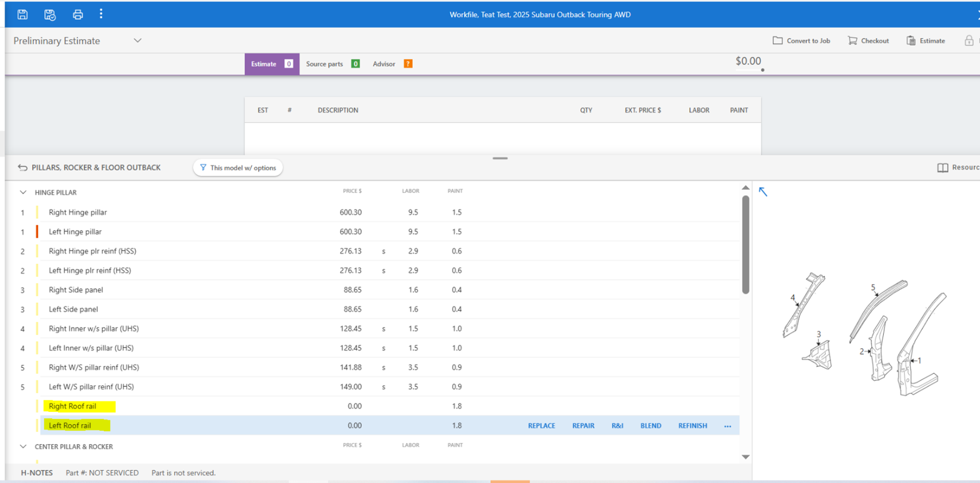Click the lock icon near Estimate

click(968, 40)
